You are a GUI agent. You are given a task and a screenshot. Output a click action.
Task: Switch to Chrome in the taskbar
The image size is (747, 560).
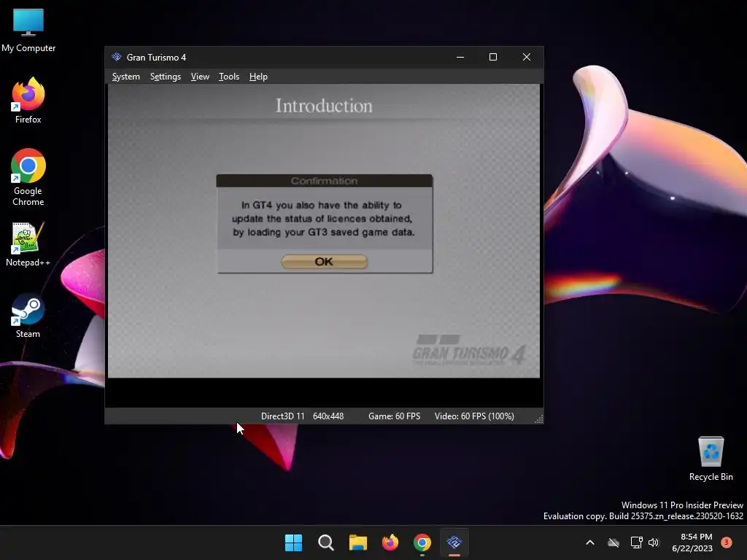click(x=422, y=542)
